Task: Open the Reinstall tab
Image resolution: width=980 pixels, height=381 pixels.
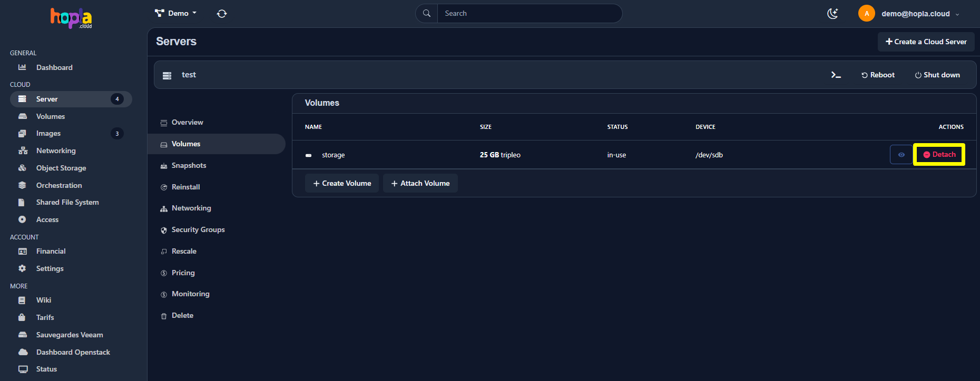Action: click(185, 187)
